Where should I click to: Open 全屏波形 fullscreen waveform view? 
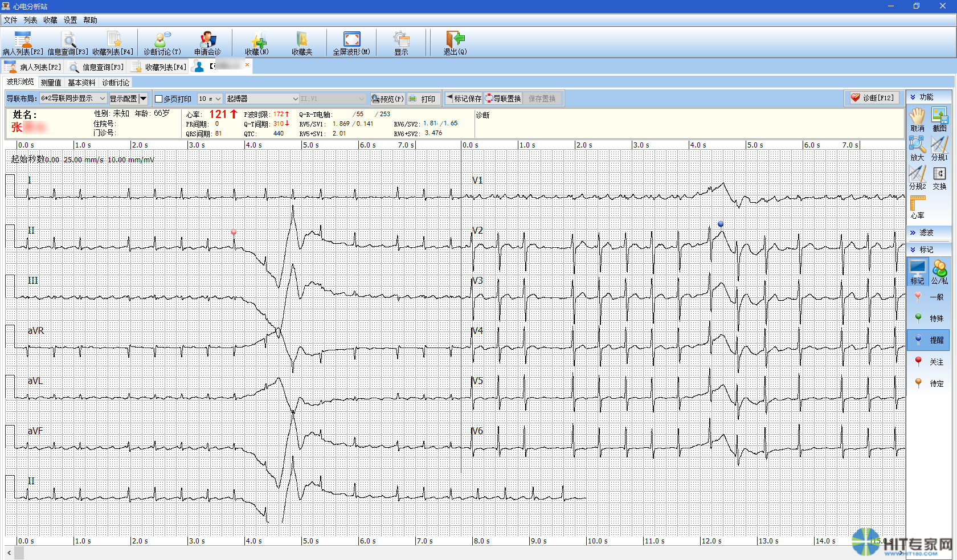351,43
